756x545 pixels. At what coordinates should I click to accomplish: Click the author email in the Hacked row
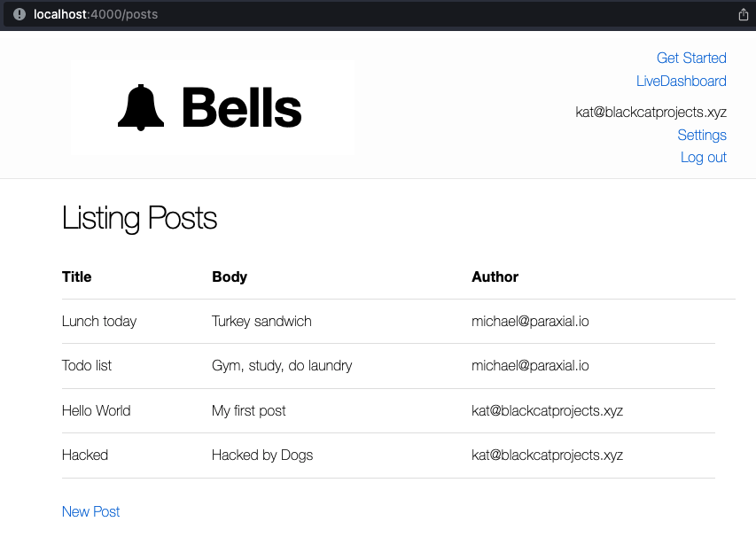click(547, 455)
